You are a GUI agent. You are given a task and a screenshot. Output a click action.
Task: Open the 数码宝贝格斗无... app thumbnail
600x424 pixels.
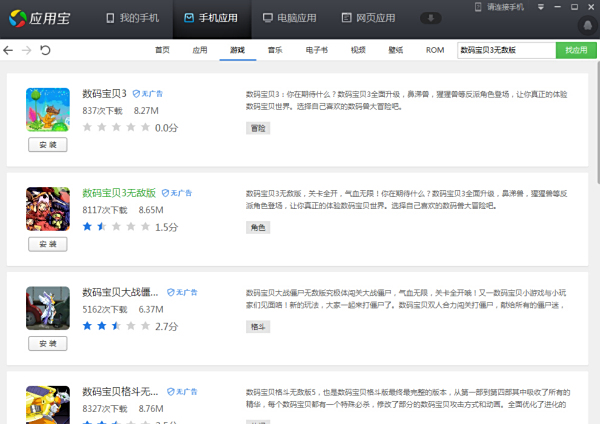48,404
